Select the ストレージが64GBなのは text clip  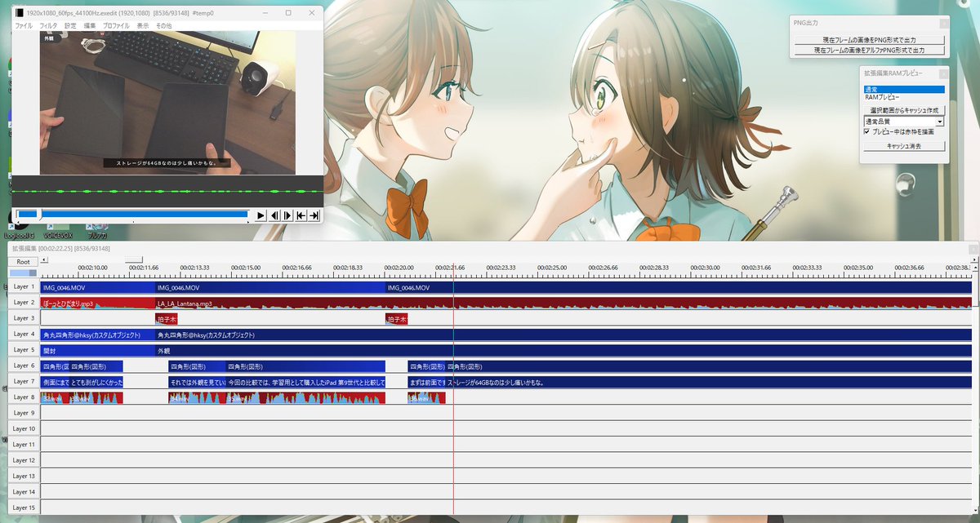coord(709,382)
